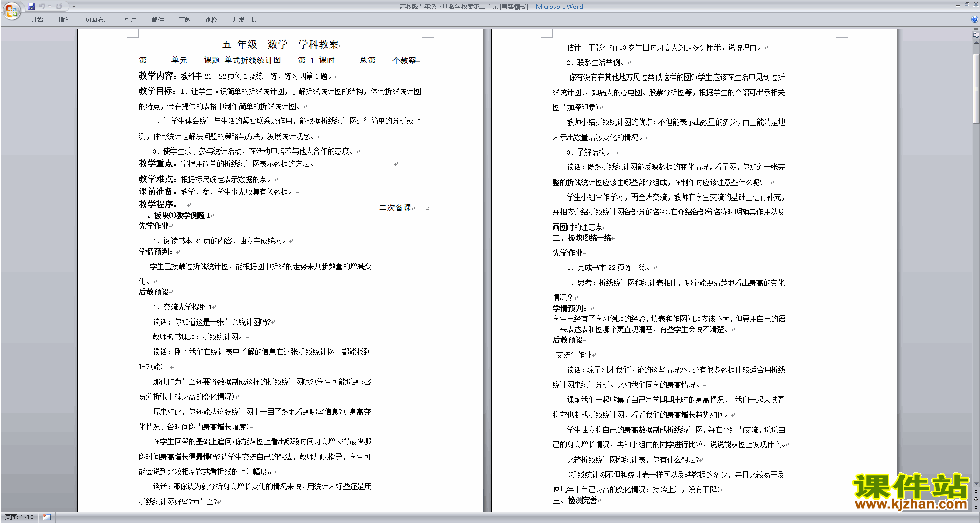Click the scrollbar down arrow
The image size is (980, 523).
pyautogui.click(x=976, y=484)
